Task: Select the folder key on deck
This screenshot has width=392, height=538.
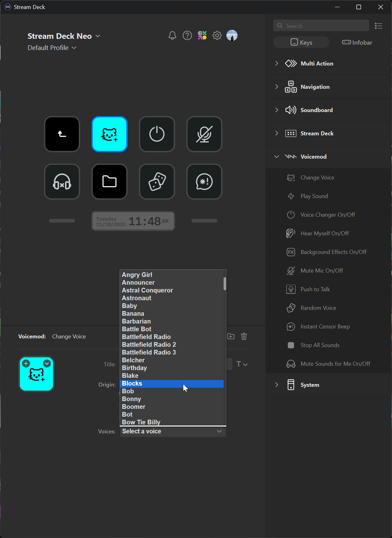Action: pyautogui.click(x=109, y=182)
